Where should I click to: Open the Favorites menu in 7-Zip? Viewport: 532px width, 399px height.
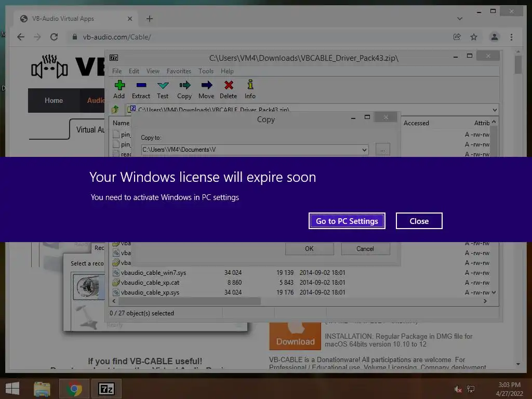pyautogui.click(x=179, y=71)
